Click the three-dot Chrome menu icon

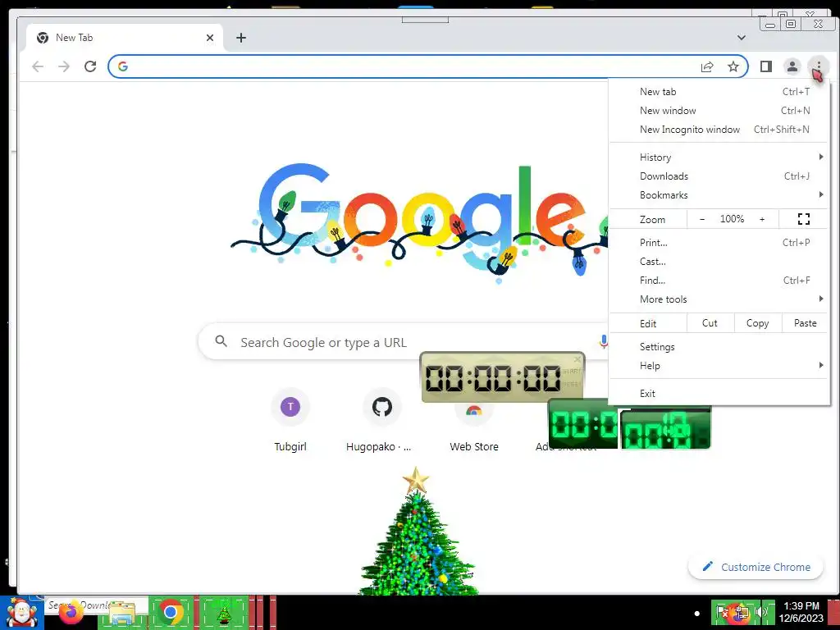(818, 66)
